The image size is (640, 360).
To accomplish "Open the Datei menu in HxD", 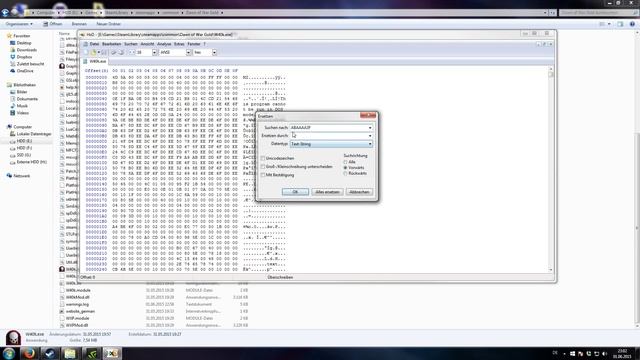I will [x=94, y=44].
